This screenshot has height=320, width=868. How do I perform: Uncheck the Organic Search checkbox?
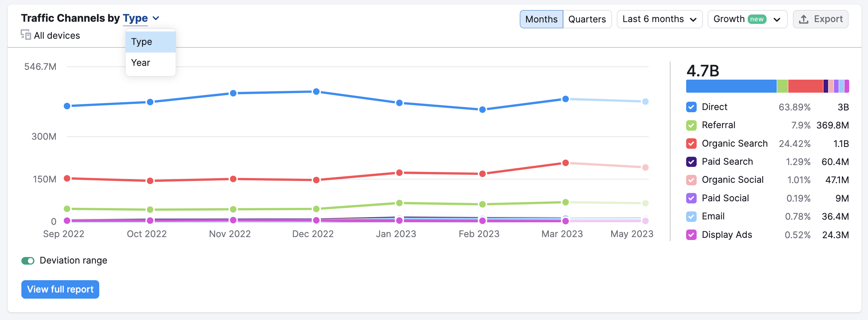tap(691, 144)
